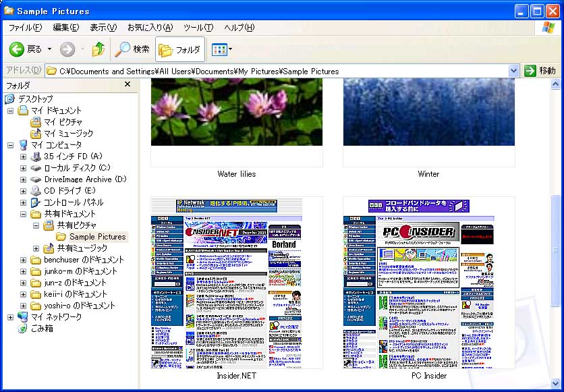Open the 編集(E) menu
This screenshot has height=392, width=564.
(66, 28)
